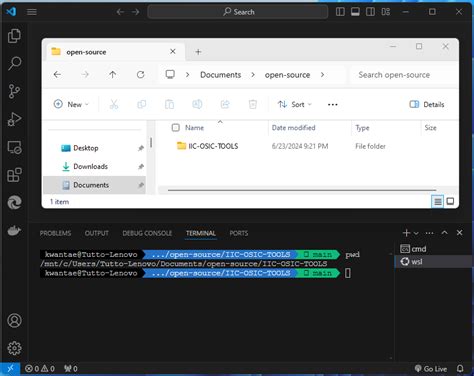474x376 pixels.
Task: Refresh the File Explorer folder
Action: tap(140, 74)
